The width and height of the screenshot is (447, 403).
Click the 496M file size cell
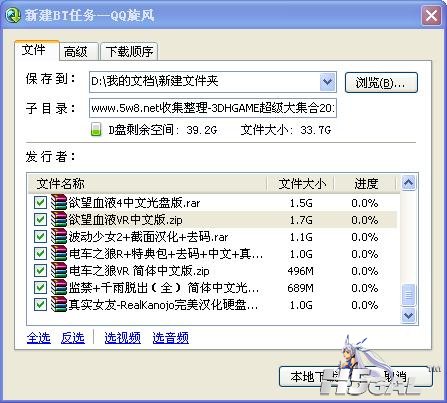coord(301,271)
